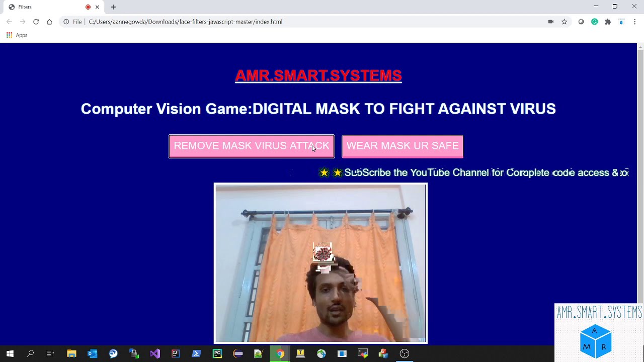Open the Extensions puzzle piece menu
Screen dimensions: 644x362
pos(608,22)
